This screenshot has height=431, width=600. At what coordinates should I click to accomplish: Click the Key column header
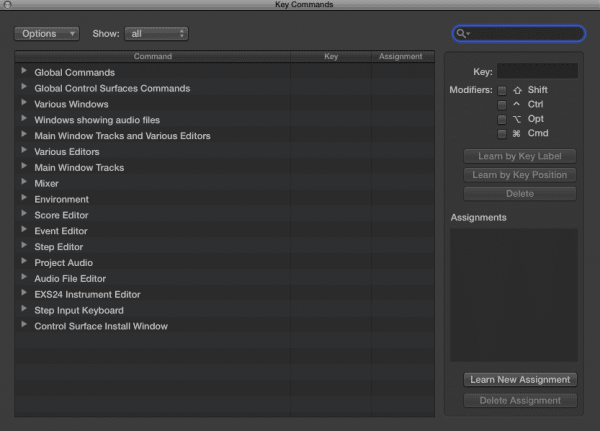[331, 57]
